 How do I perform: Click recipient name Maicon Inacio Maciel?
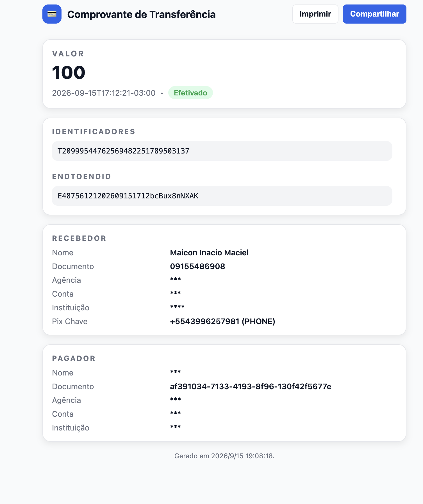pos(209,253)
